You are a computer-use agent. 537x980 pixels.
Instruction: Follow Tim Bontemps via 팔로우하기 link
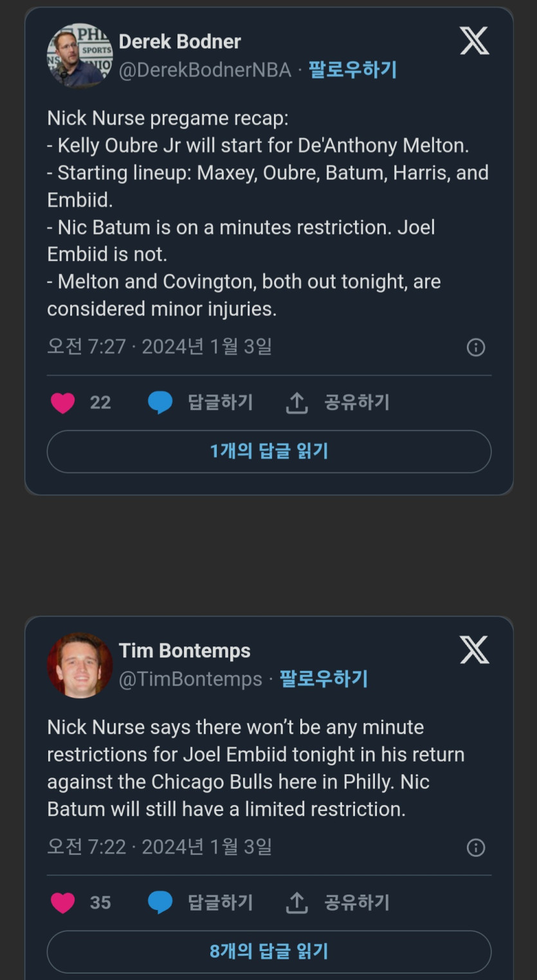pos(323,679)
